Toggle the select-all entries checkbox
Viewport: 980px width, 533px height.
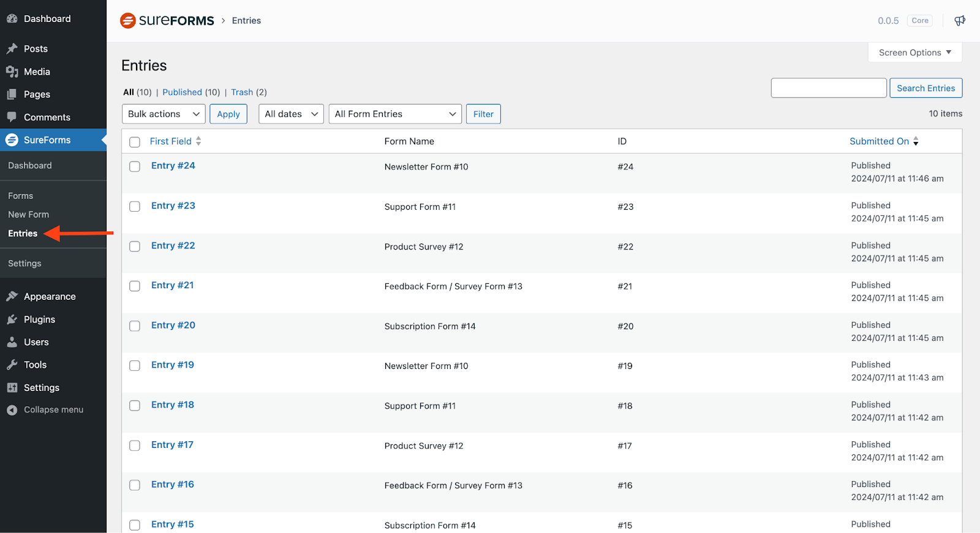[135, 142]
